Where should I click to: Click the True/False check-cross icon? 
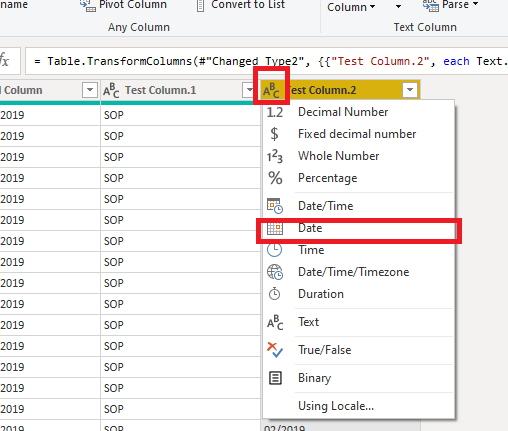click(x=275, y=350)
